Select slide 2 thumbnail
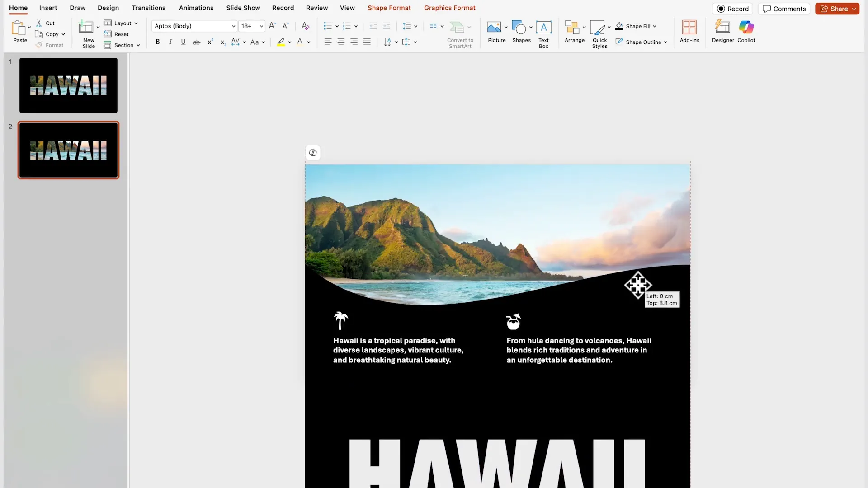Screen dimensions: 868x488 pyautogui.click(x=68, y=150)
